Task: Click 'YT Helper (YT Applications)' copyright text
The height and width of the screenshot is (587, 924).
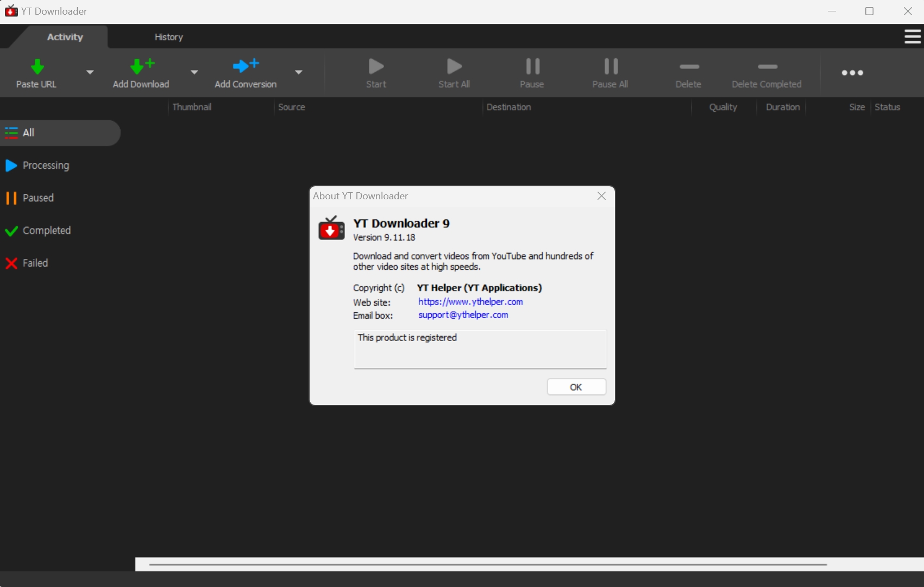Action: [x=480, y=288]
